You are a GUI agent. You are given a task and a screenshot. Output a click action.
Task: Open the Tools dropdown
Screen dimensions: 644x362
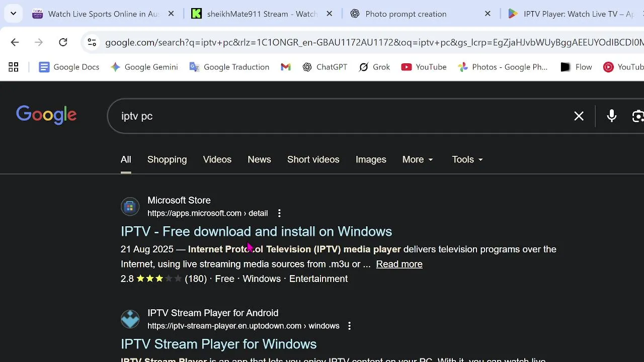point(467,159)
